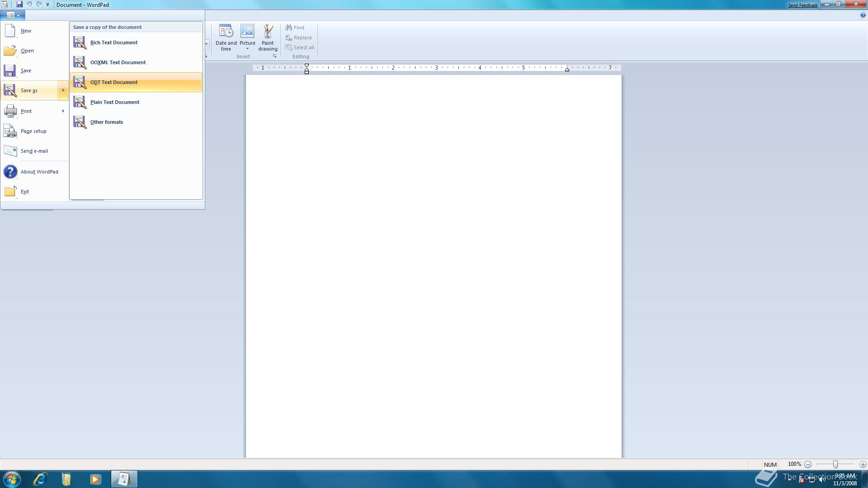Click the zoom out minus button
This screenshot has height=488, width=868.
(x=808, y=465)
